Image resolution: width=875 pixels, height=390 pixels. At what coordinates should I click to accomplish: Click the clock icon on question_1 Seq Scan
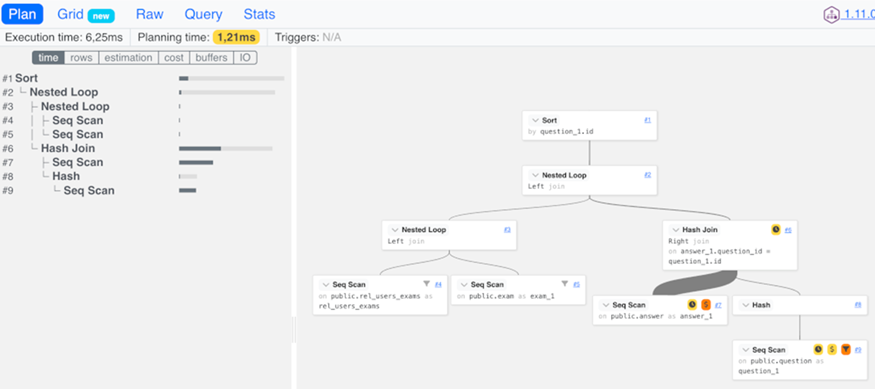[x=818, y=349]
